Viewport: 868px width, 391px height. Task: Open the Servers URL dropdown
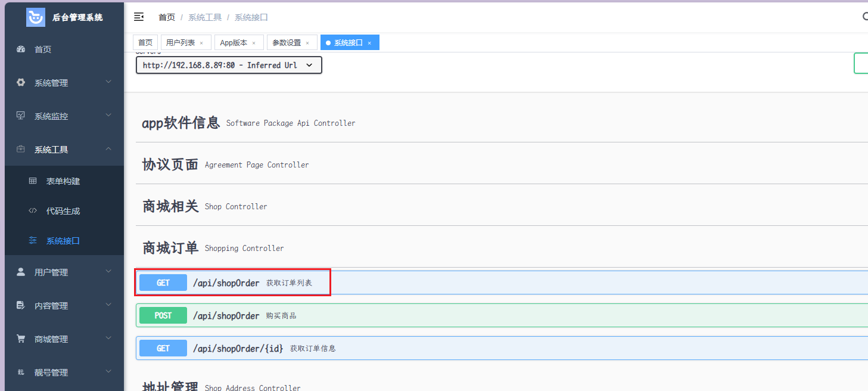(229, 65)
